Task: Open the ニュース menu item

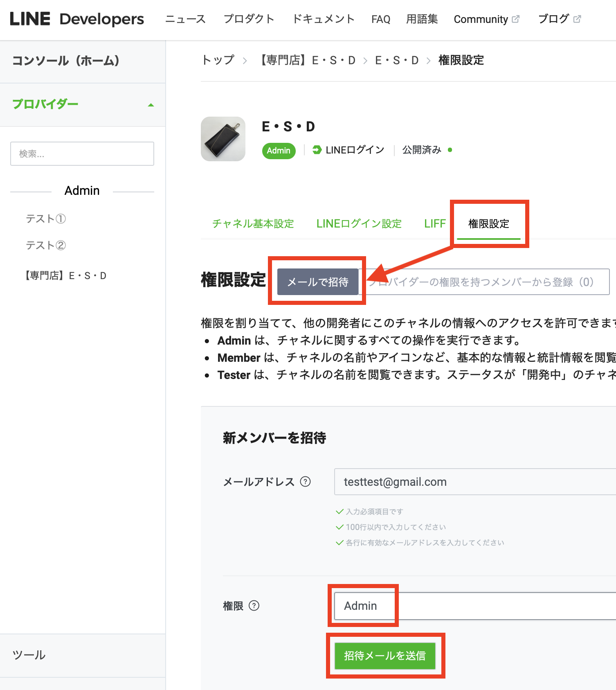Action: point(185,19)
